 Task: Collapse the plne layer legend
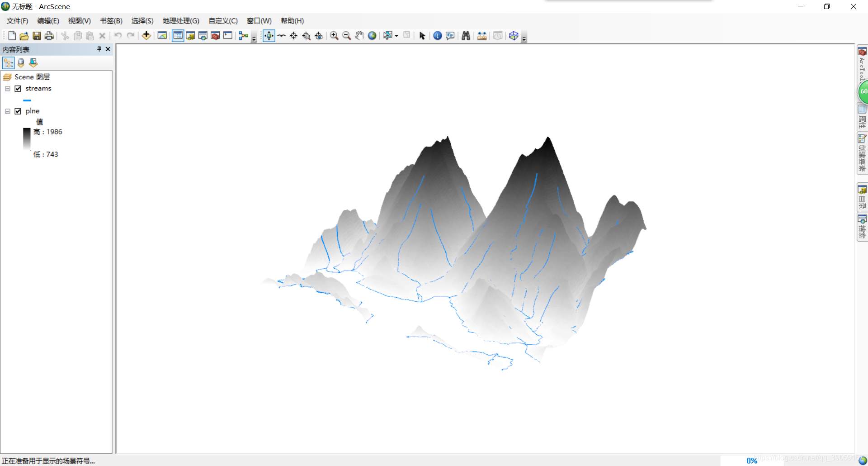coord(8,111)
